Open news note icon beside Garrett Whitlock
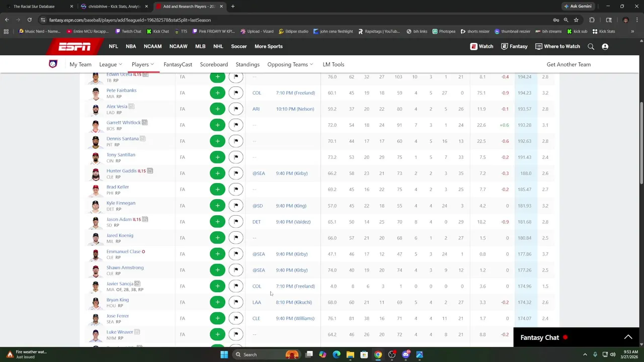The image size is (644, 362). coord(144,122)
